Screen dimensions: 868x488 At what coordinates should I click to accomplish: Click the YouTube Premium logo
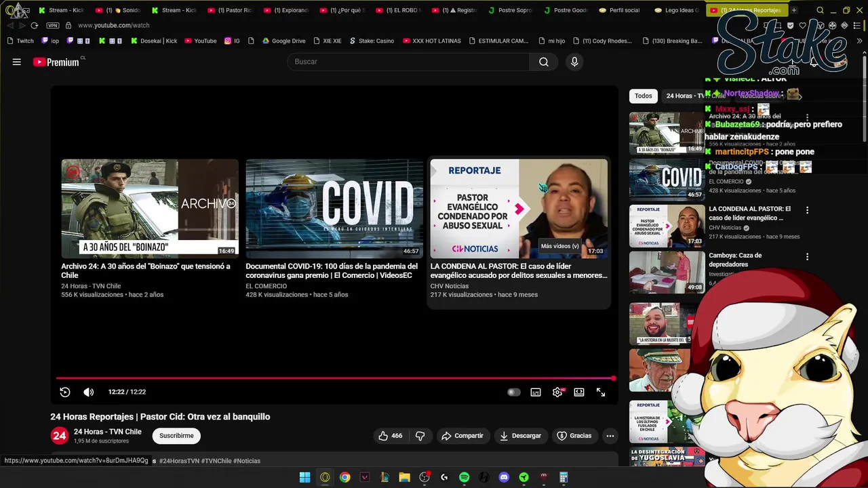(57, 62)
